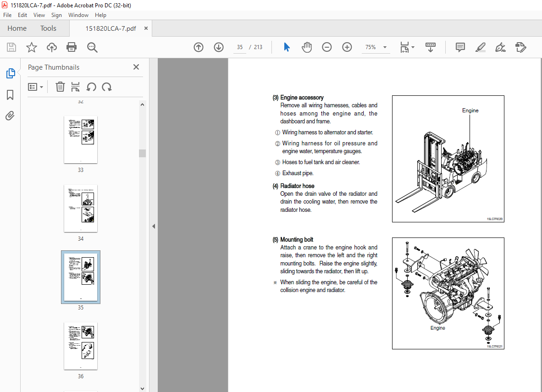Open the zoom percentage dropdown
This screenshot has height=392, width=542.
385,47
